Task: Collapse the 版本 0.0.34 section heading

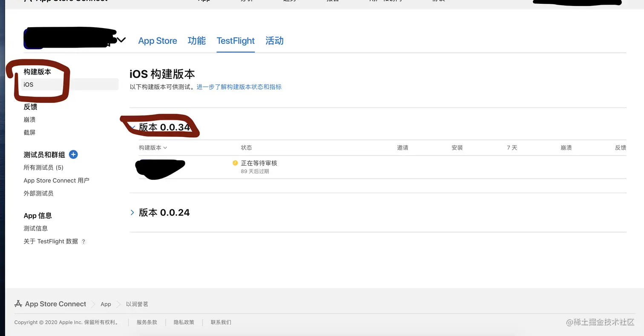Action: click(x=164, y=127)
